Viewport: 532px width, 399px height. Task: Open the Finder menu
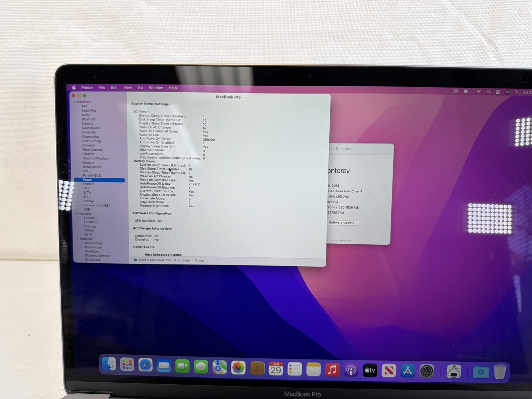87,88
